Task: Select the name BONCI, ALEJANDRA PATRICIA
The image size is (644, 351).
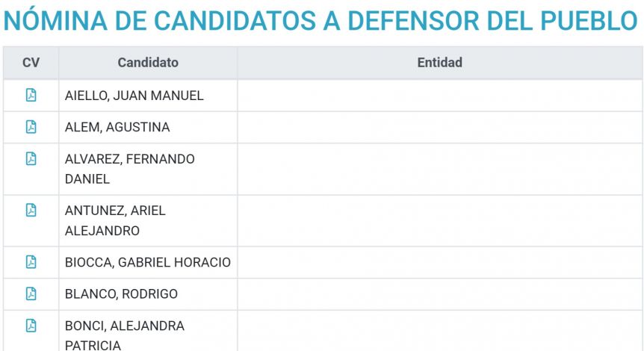Action: tap(125, 335)
